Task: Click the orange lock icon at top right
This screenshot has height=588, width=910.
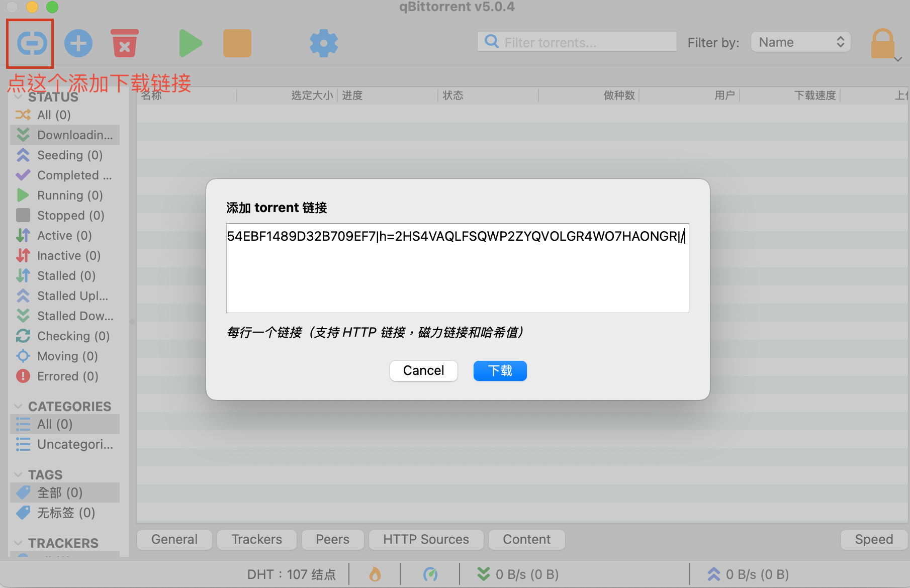Action: tap(883, 43)
